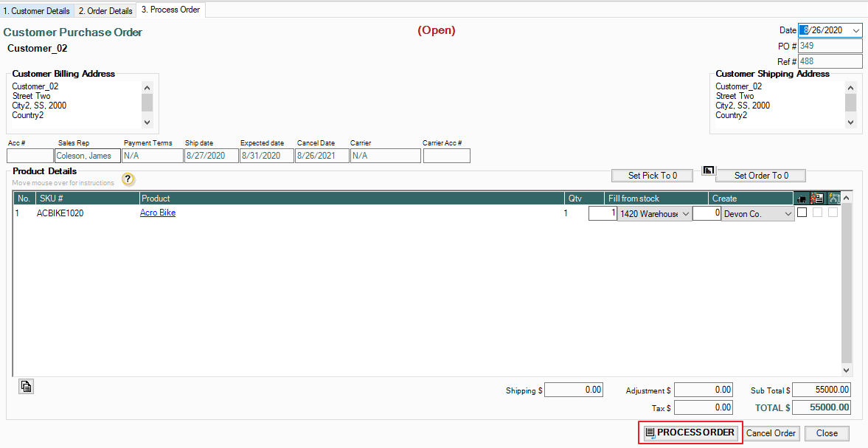This screenshot has height=448, width=868.
Task: Switch to 2. Order Details tab
Action: click(105, 11)
